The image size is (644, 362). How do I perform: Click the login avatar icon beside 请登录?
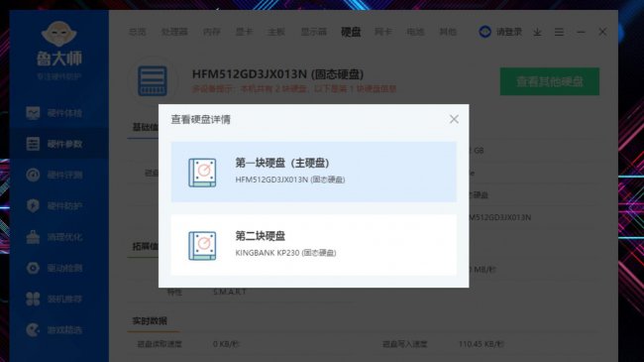pyautogui.click(x=485, y=32)
